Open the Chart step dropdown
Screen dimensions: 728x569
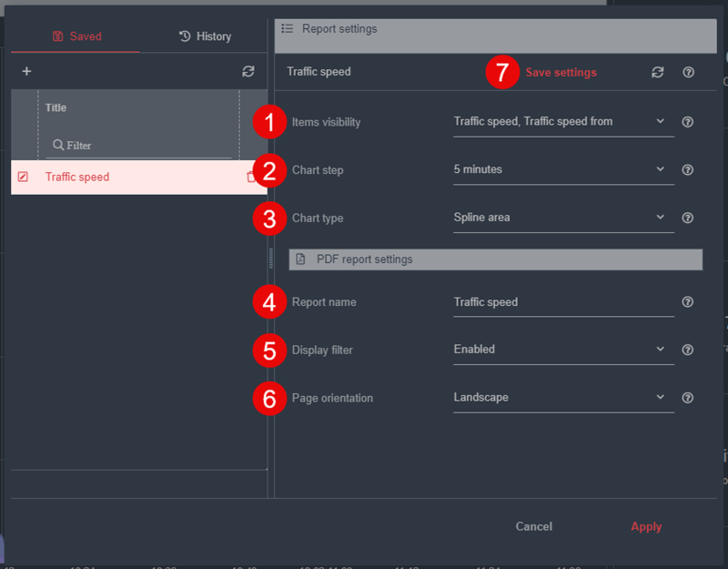[563, 169]
